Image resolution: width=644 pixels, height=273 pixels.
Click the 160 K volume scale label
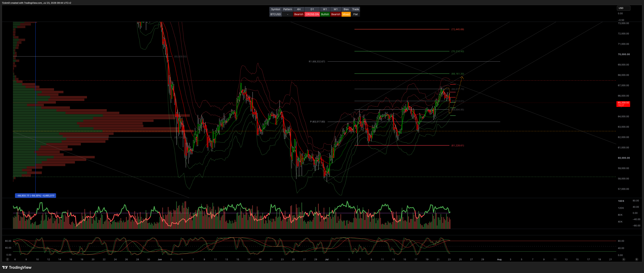(621, 201)
